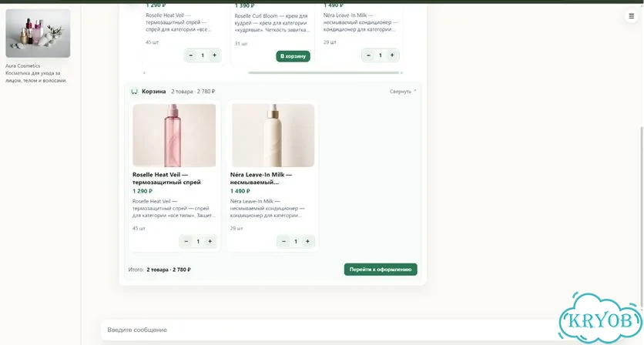This screenshot has height=345, width=644.
Task: Click the Корзина heading label
Action: (153, 92)
